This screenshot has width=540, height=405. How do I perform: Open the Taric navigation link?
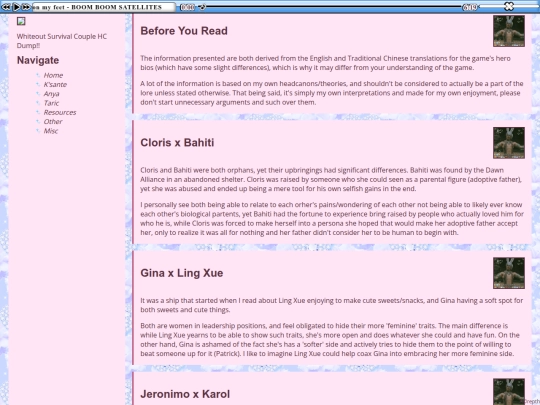point(51,103)
